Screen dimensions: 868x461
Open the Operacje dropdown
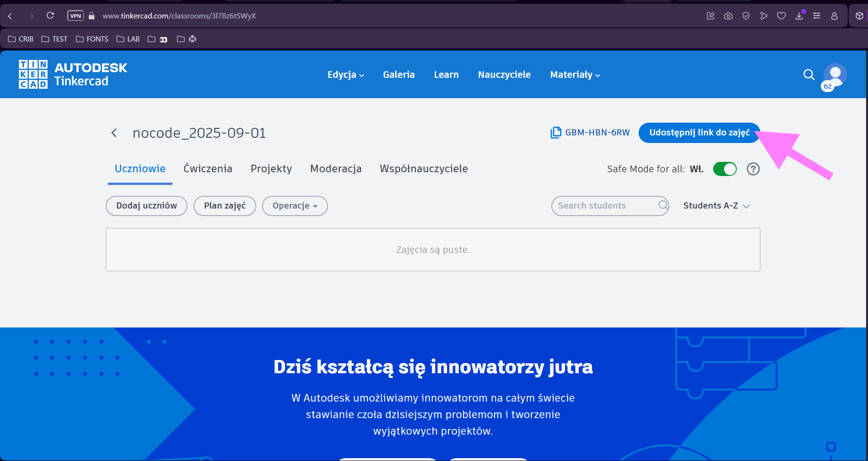coord(295,206)
